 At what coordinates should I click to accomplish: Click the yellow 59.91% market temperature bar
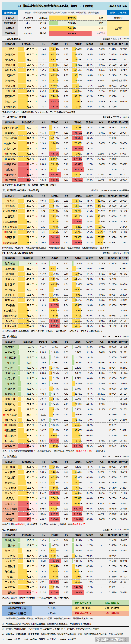[72, 18]
